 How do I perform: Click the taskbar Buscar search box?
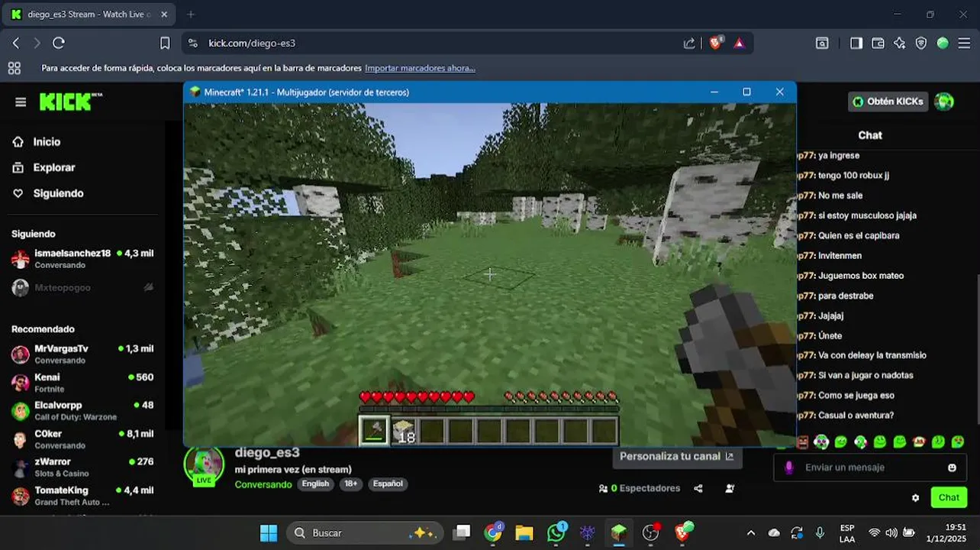pos(365,533)
